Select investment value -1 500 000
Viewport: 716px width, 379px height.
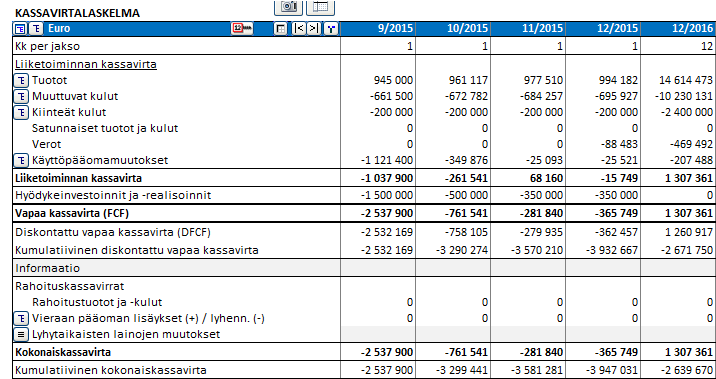point(386,195)
